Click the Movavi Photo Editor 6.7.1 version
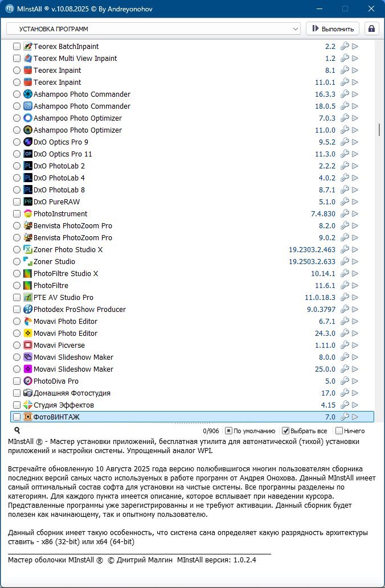This screenshot has height=588, width=385. 327,322
